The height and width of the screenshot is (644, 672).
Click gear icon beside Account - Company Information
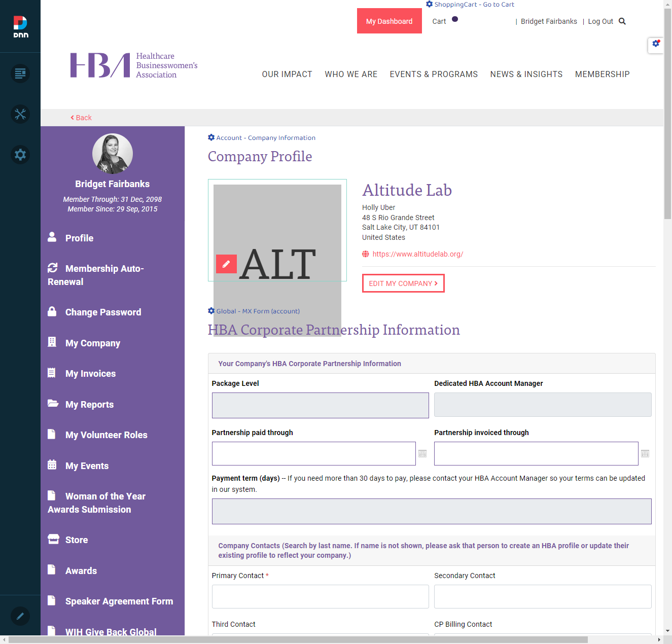(211, 137)
